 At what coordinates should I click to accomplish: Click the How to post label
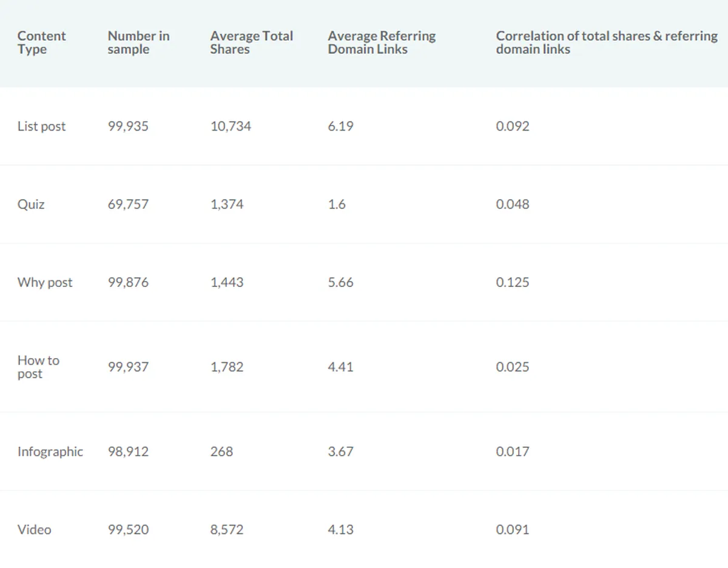coord(38,367)
